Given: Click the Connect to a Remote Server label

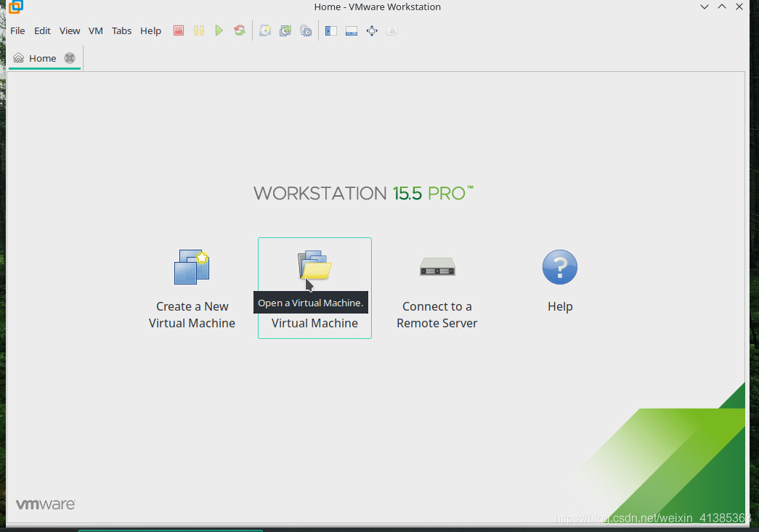Looking at the screenshot, I should 437,315.
